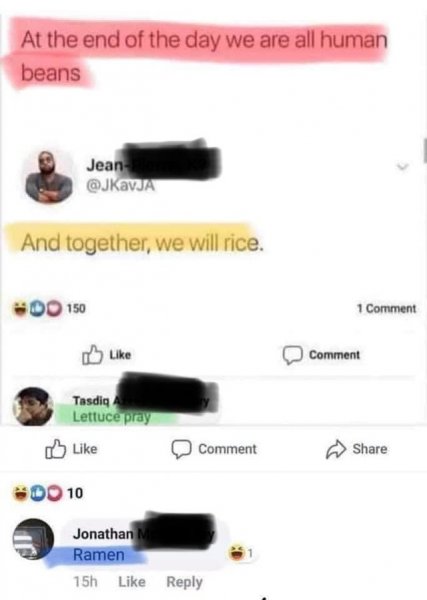Click the @JKavJA handle
Image resolution: width=427 pixels, height=600 pixels.
[x=121, y=186]
